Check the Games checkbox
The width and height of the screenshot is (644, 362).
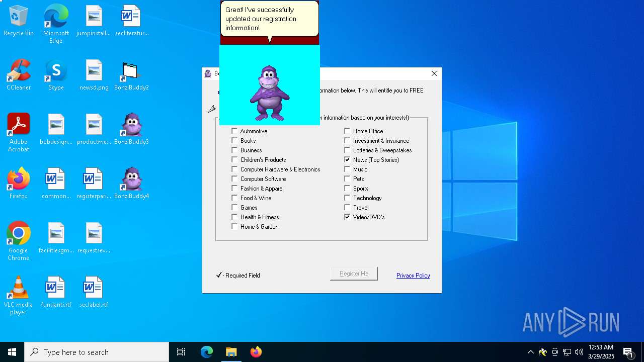coord(234,207)
